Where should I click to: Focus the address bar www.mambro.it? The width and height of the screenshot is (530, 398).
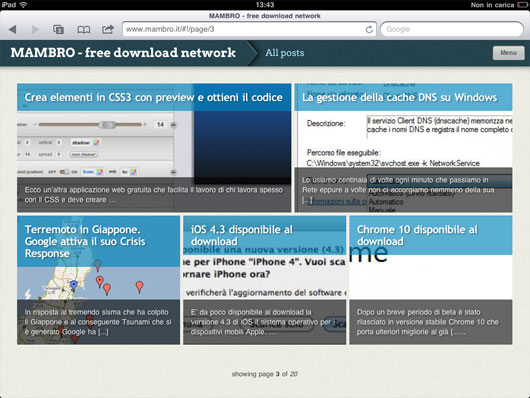coord(249,29)
